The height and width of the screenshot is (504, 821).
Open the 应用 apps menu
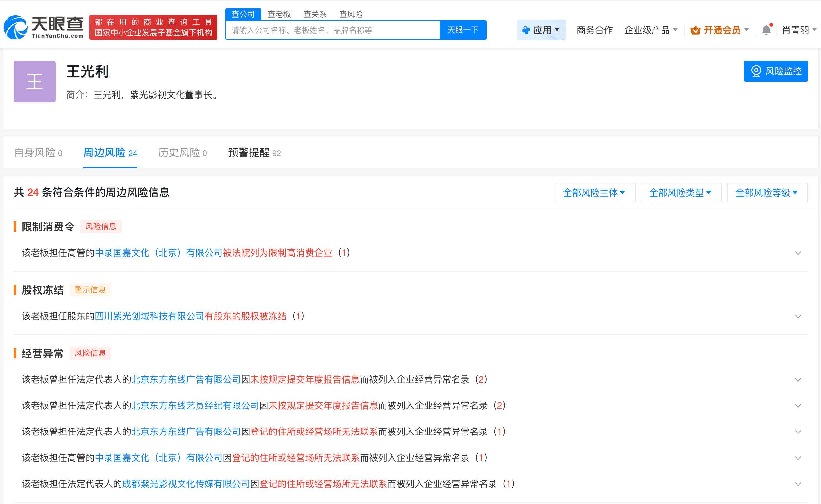pos(541,30)
